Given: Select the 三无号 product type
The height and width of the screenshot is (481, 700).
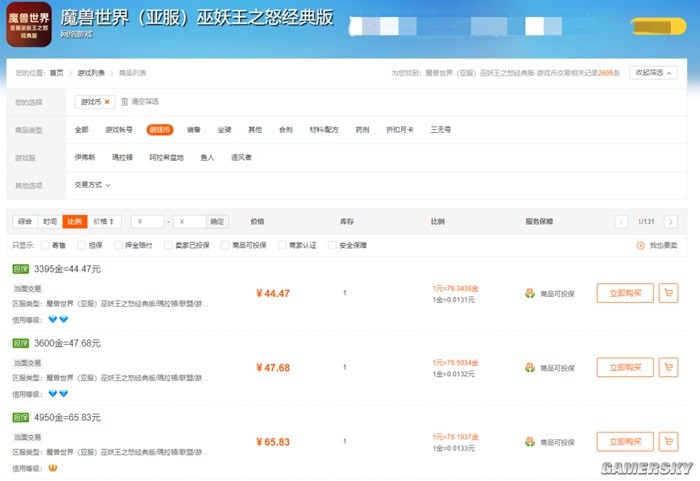Looking at the screenshot, I should [x=441, y=130].
